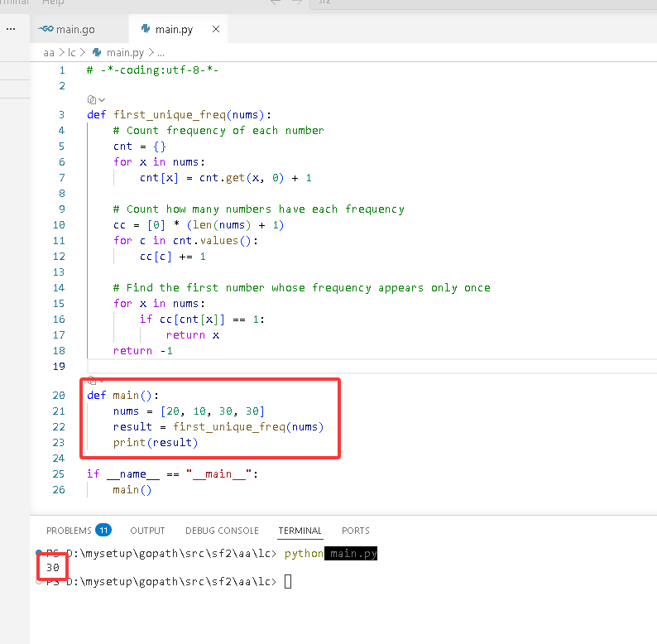The width and height of the screenshot is (657, 644).
Task: Close the main.py tab
Action: click(216, 29)
